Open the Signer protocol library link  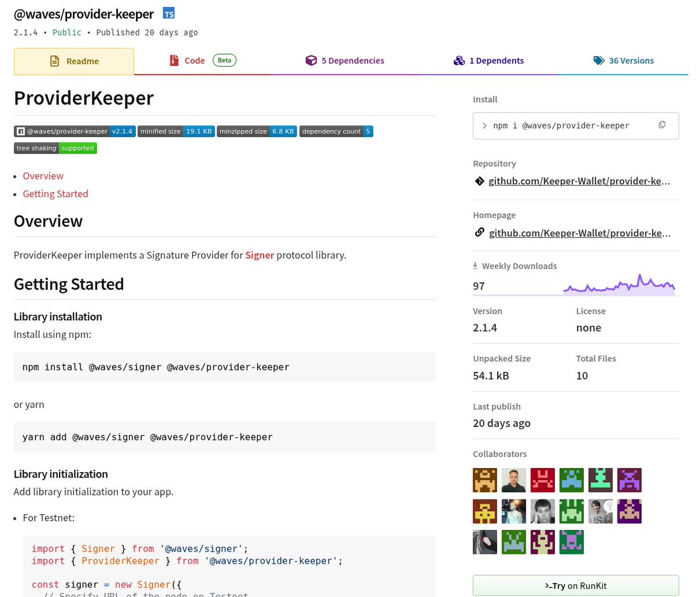pyautogui.click(x=260, y=255)
